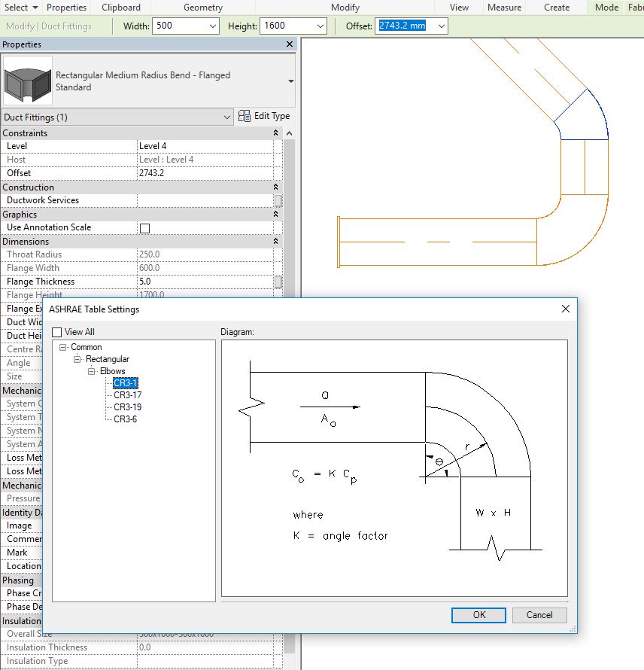Click the Flange Width value 600.0
This screenshot has width=644, height=670.
[205, 268]
